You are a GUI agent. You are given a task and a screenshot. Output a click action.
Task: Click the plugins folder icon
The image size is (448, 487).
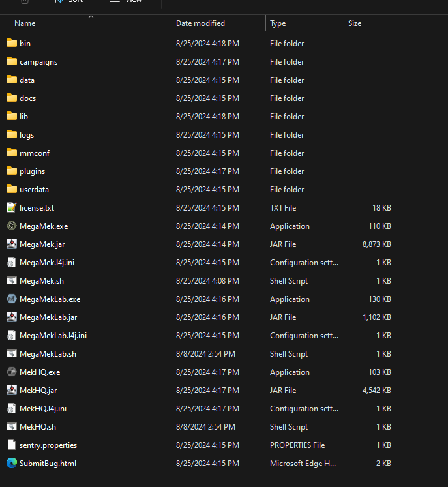pyautogui.click(x=12, y=171)
